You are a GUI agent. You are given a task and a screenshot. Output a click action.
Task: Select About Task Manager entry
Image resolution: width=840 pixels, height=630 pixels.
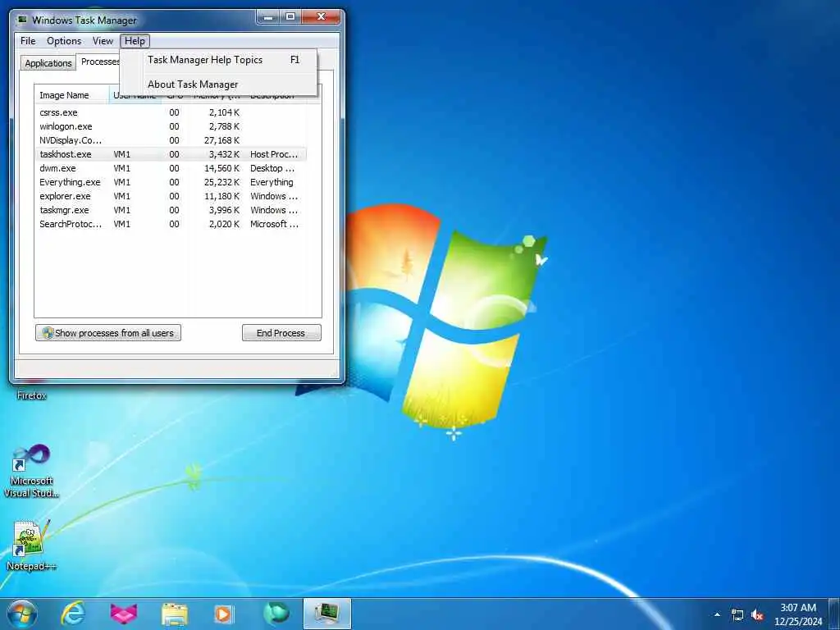click(218, 84)
